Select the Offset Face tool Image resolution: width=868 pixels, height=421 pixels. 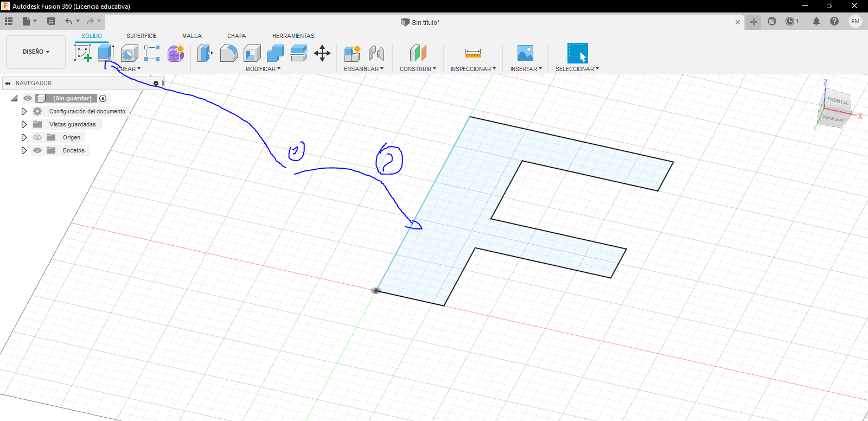(x=299, y=53)
